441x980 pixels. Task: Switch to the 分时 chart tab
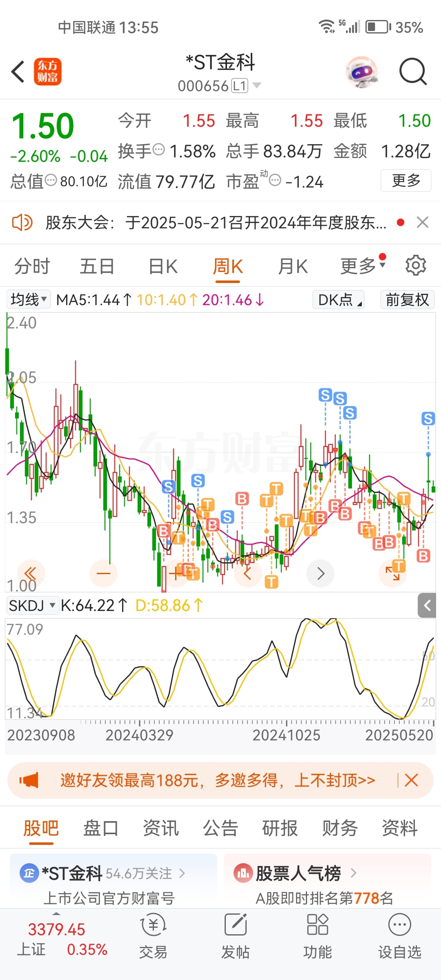coord(32,266)
